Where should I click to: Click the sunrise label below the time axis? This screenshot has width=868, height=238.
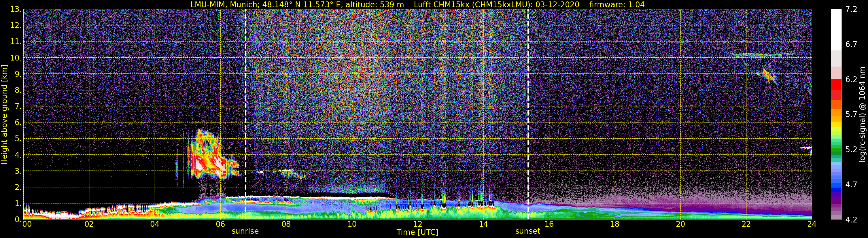tap(245, 231)
